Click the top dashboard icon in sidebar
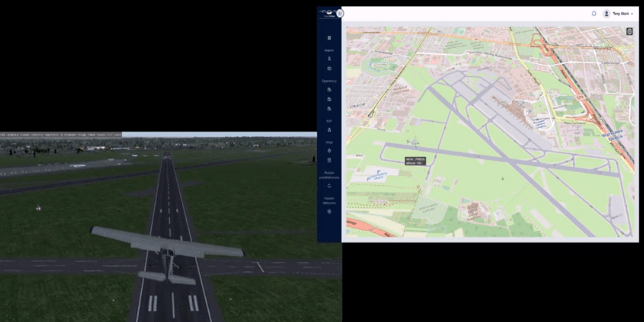Image resolution: width=644 pixels, height=322 pixels. (x=329, y=38)
